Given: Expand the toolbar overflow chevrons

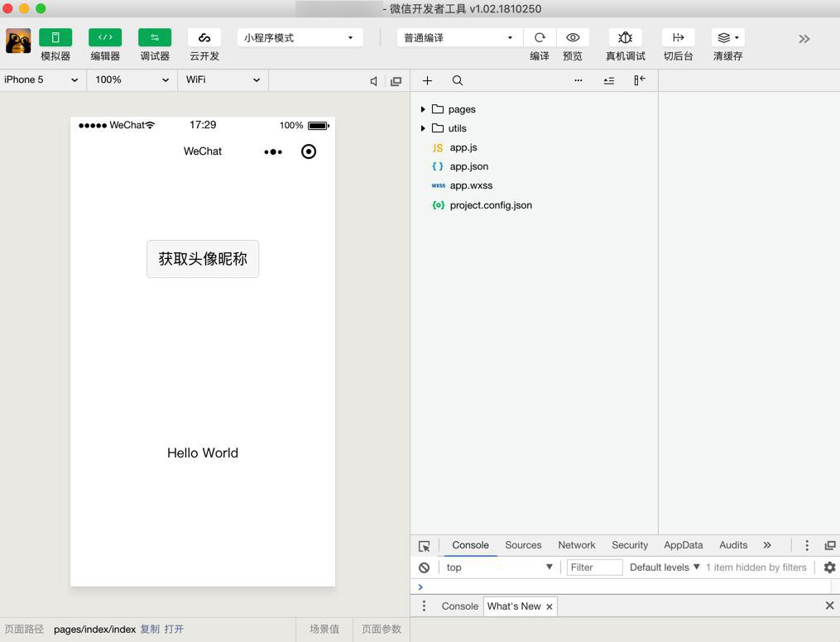Looking at the screenshot, I should [804, 39].
